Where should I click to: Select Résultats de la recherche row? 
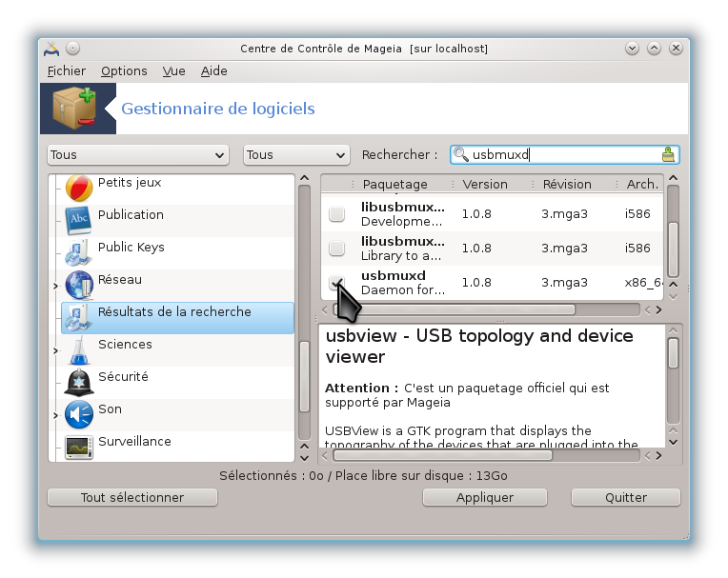pos(177,318)
